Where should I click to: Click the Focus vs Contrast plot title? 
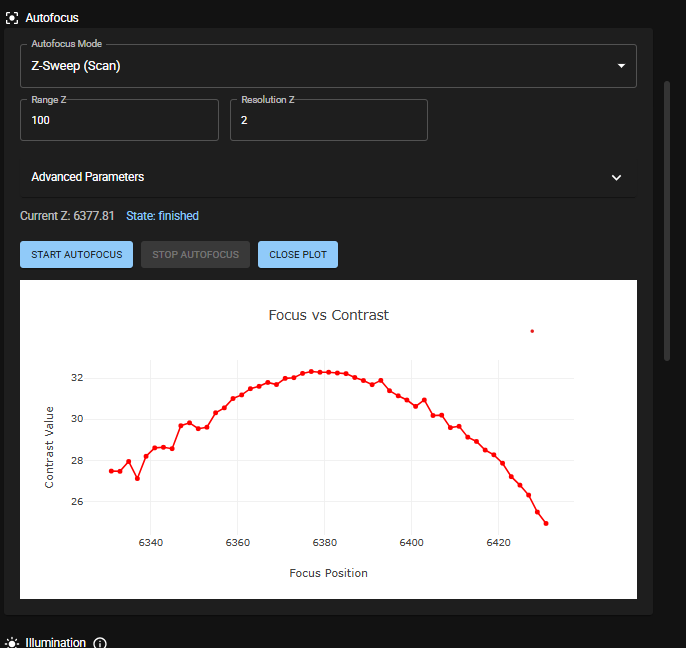tap(329, 315)
